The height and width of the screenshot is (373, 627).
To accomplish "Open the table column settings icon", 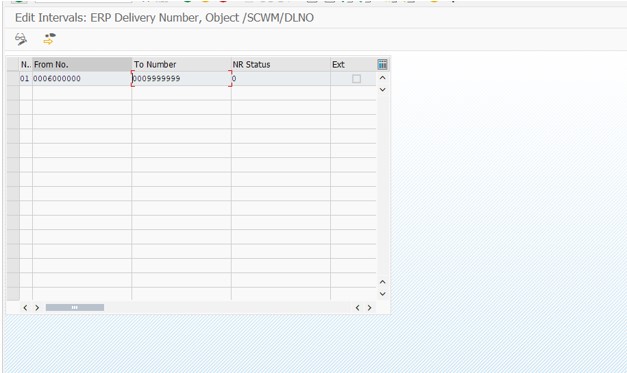I will [382, 64].
